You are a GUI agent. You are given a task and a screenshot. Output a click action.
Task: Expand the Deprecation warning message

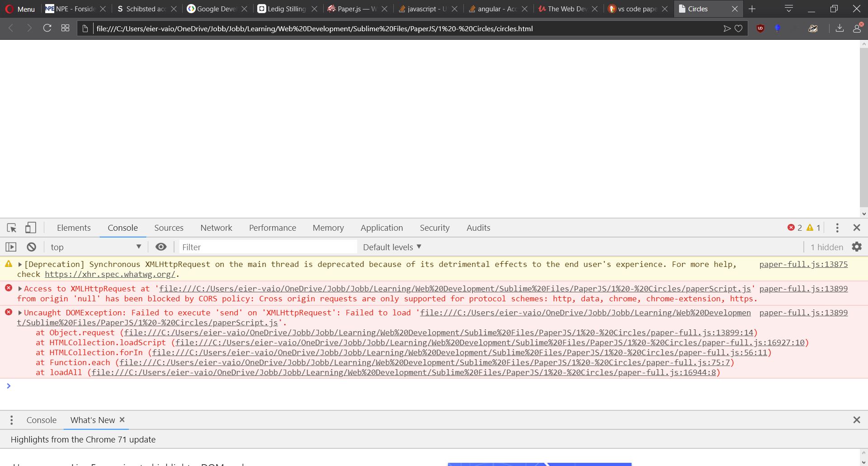(x=20, y=264)
